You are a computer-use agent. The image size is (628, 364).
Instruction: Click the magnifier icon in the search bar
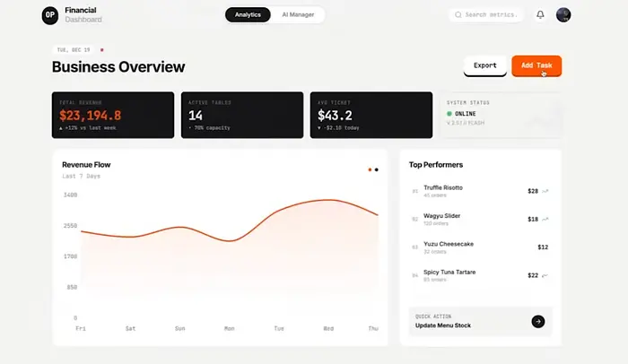tap(458, 15)
